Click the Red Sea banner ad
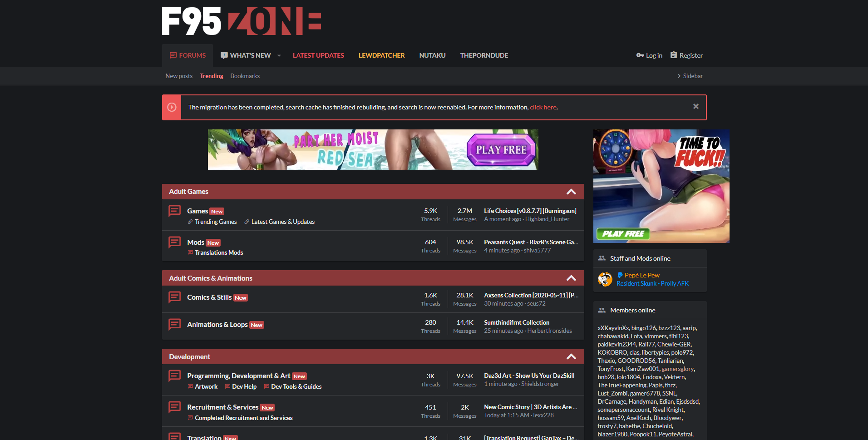Screen dimensions: 868x440 [x=373, y=150]
